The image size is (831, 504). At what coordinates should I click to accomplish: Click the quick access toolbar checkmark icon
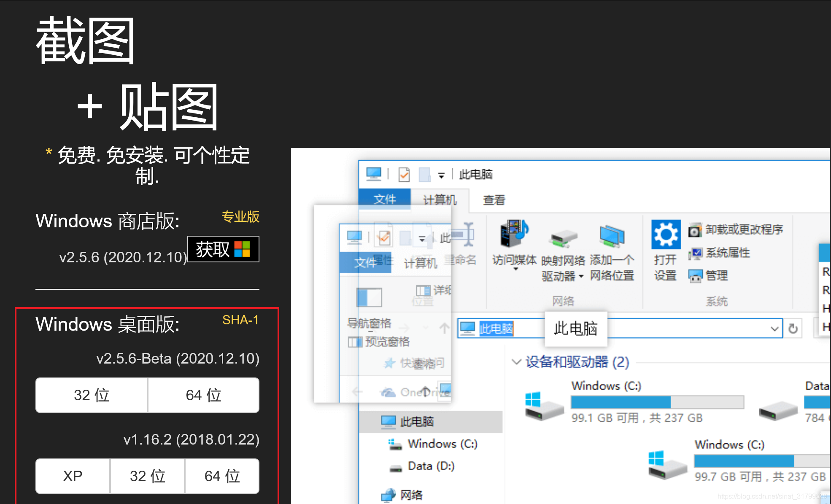[x=404, y=174]
